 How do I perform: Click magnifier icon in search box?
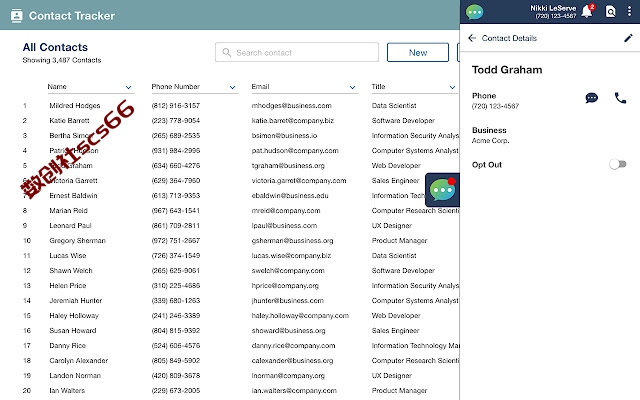click(x=227, y=52)
